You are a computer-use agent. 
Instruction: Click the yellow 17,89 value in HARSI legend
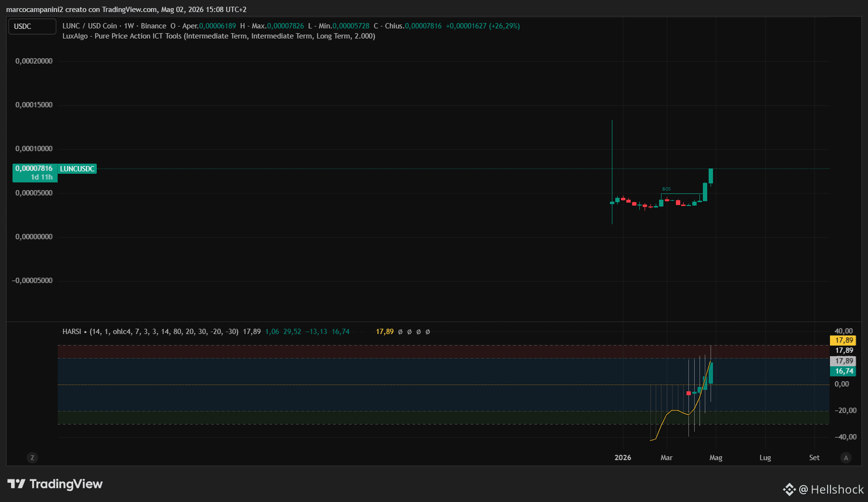(x=385, y=332)
